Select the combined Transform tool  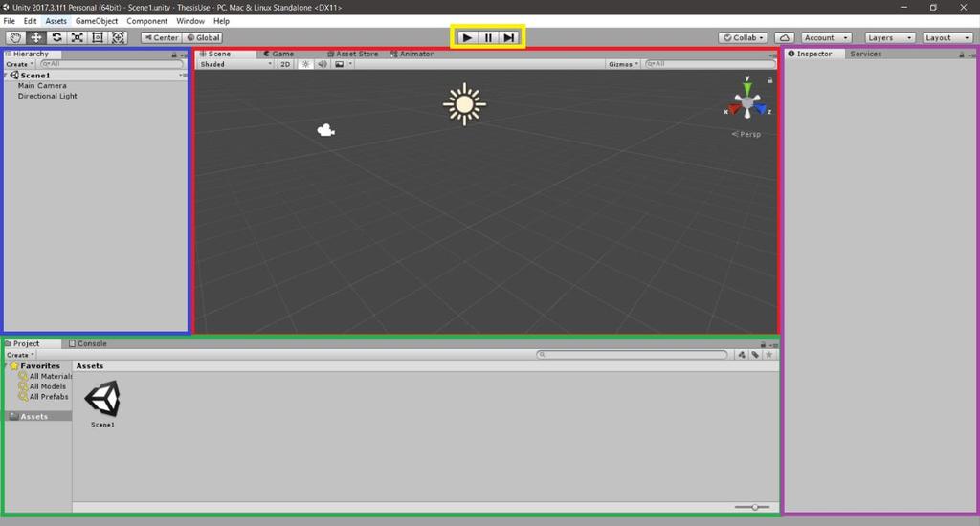click(x=119, y=37)
